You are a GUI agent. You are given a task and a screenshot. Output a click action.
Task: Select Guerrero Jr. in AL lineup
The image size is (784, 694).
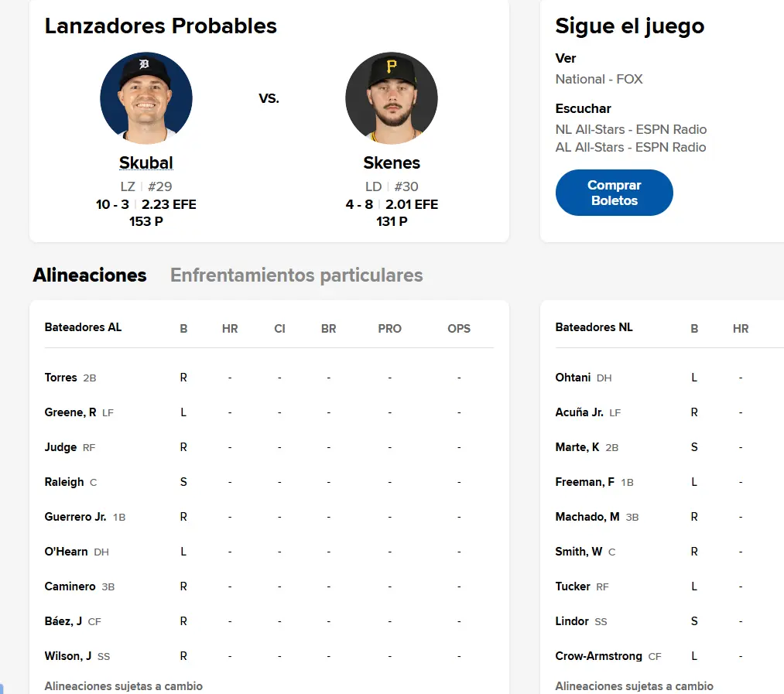click(76, 517)
